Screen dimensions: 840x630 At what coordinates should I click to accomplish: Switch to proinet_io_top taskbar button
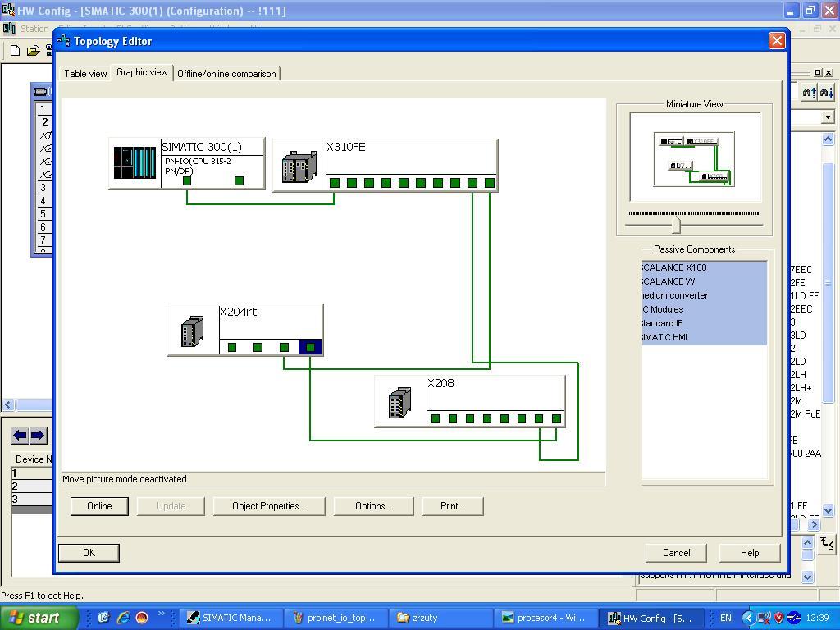point(335,618)
